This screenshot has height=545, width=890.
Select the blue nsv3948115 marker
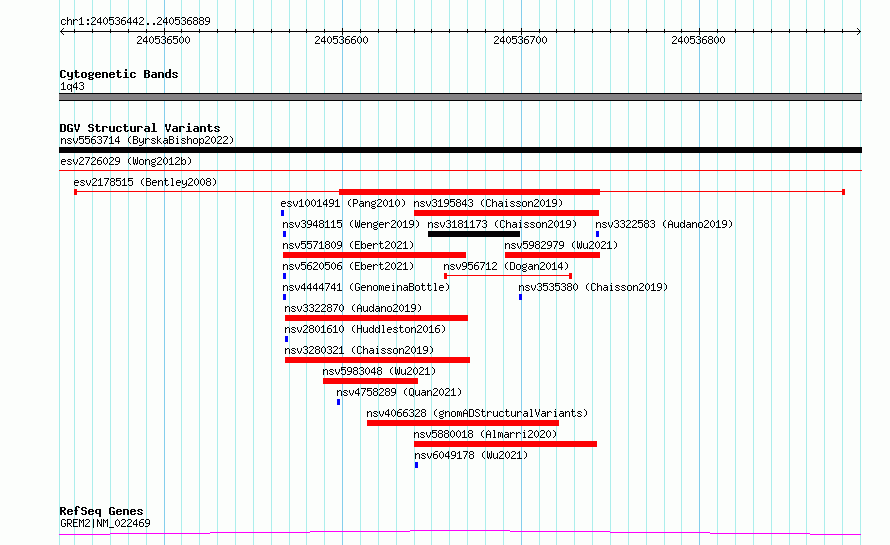tap(284, 234)
